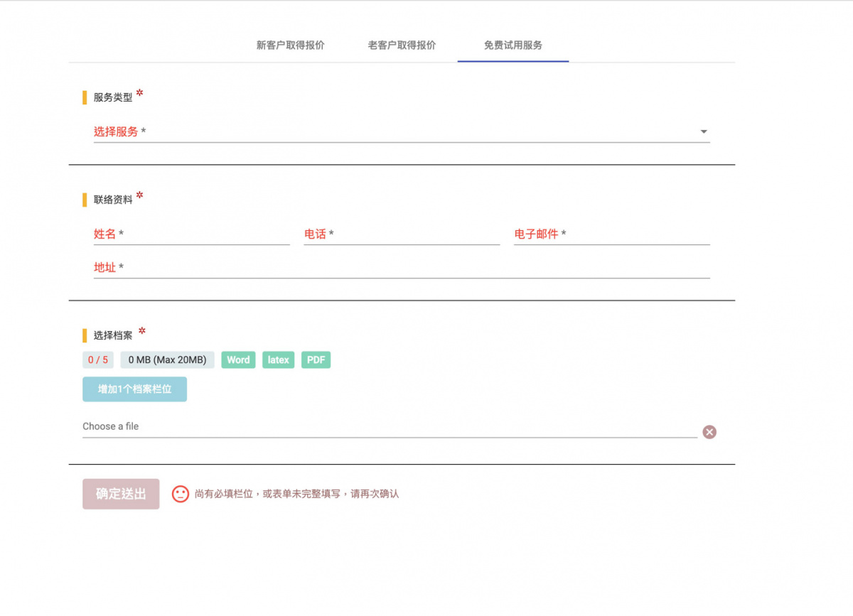Click the sad-face warning icon

point(181,494)
